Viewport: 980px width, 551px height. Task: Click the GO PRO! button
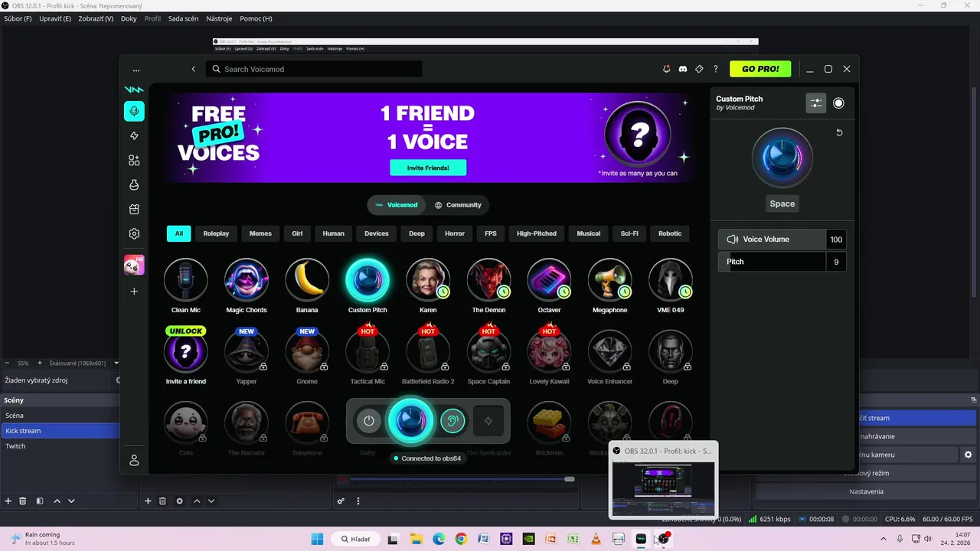[x=760, y=69]
